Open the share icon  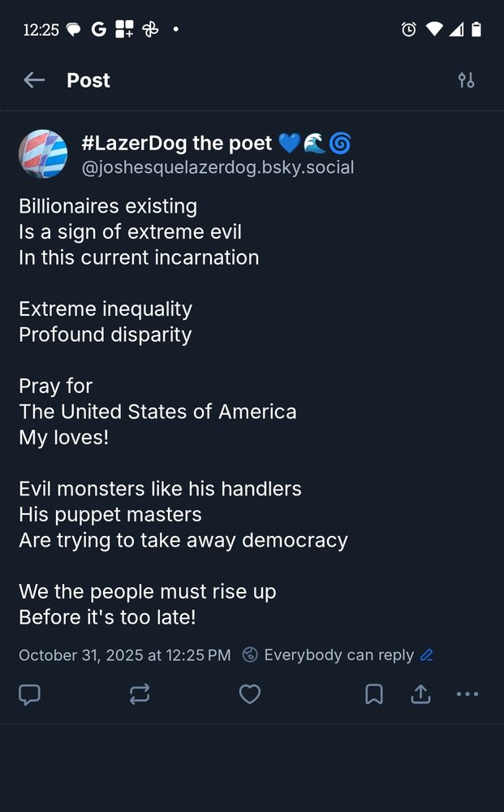coord(420,694)
